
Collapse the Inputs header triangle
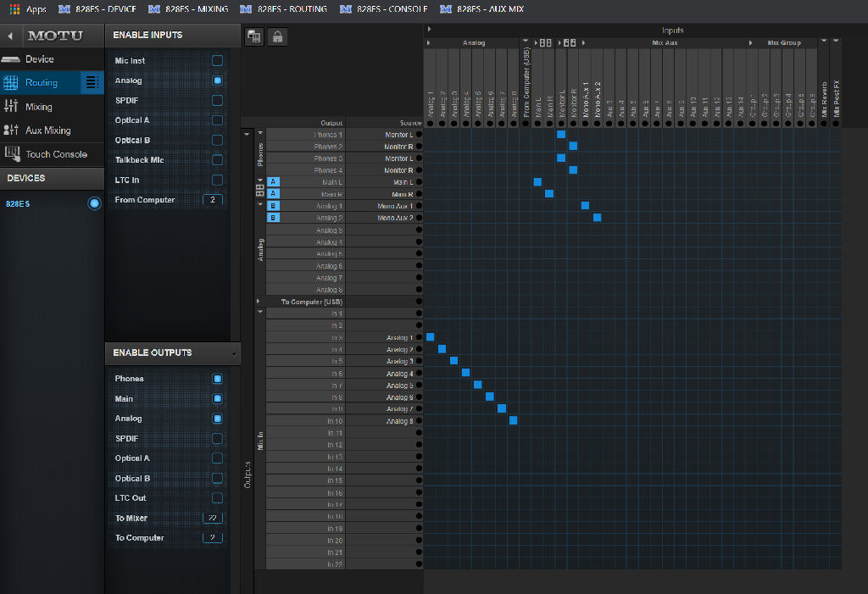pos(429,30)
